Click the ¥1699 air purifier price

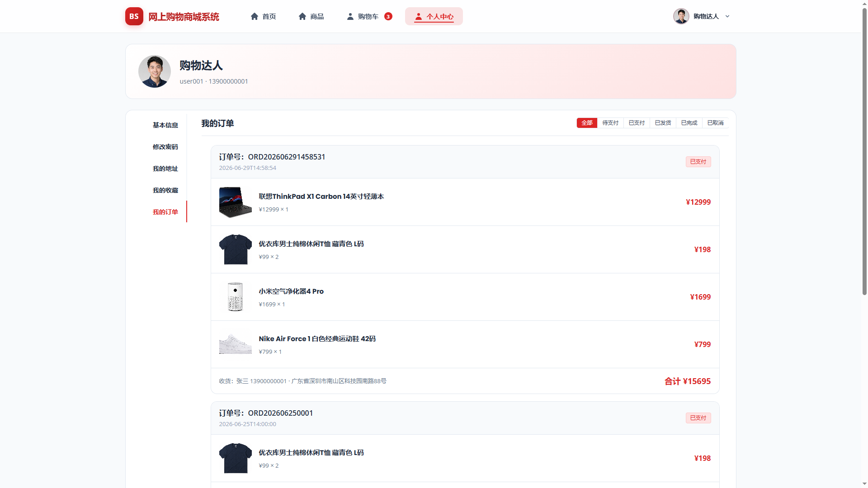click(x=700, y=297)
